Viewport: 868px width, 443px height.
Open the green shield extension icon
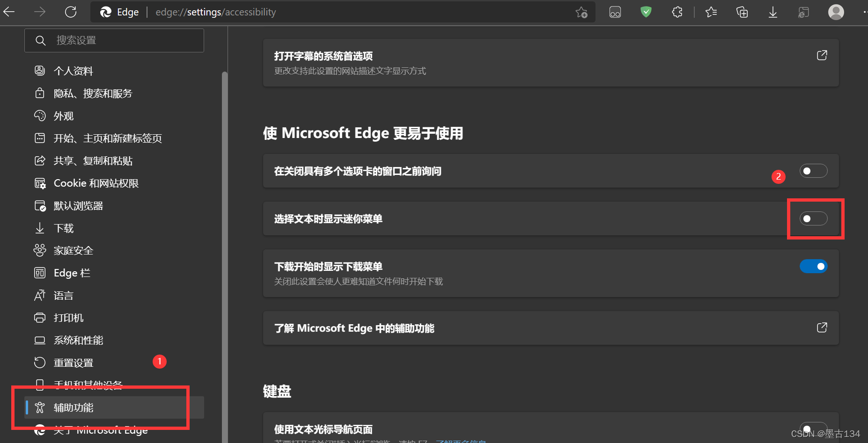click(x=646, y=12)
